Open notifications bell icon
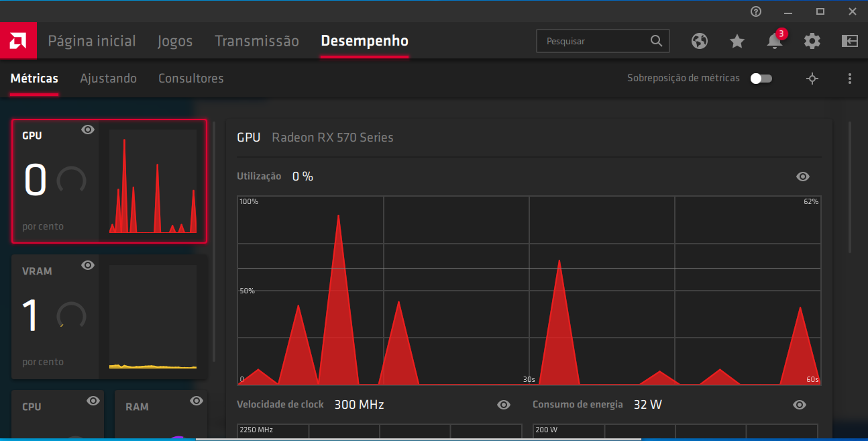 pyautogui.click(x=775, y=41)
